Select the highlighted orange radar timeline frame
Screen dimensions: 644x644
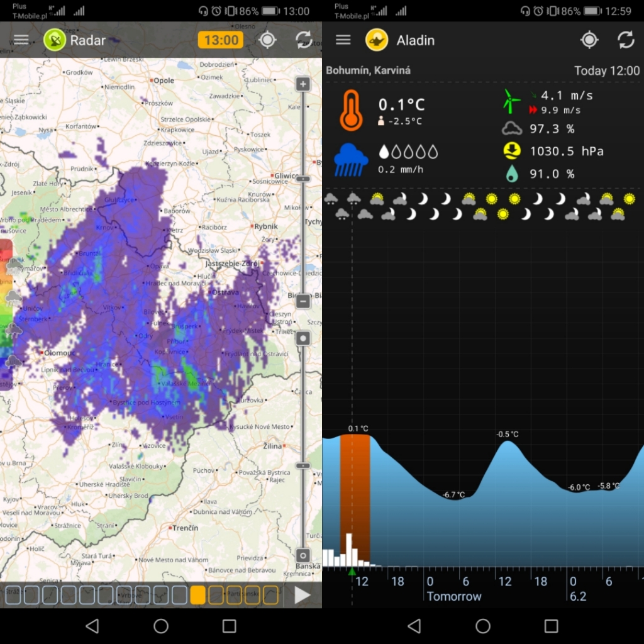click(197, 595)
